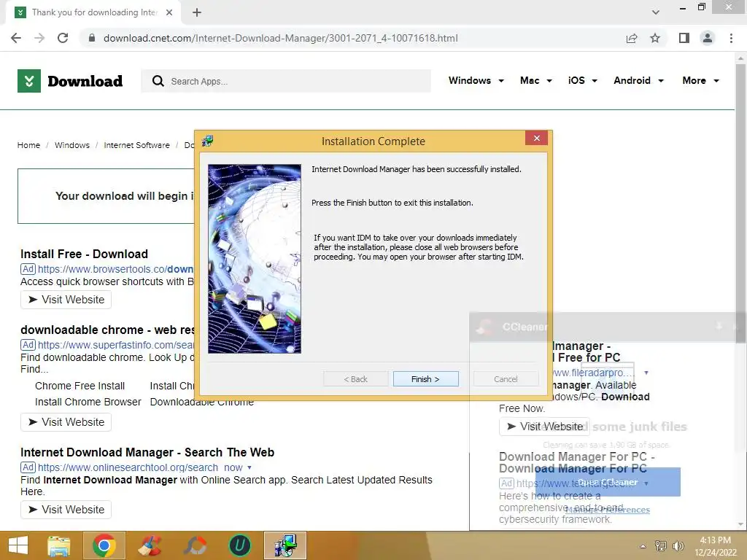Click the magnifier search icon
The image size is (747, 560).
[158, 82]
